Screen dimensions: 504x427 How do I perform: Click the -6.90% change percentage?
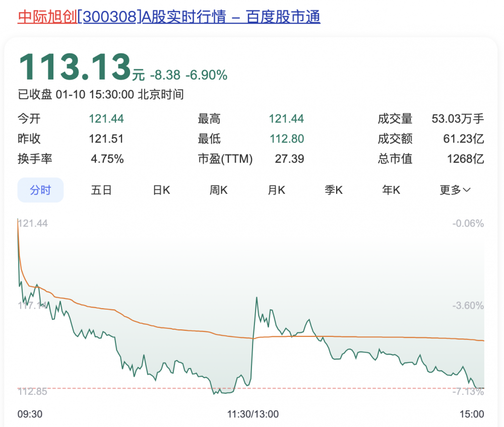point(207,76)
